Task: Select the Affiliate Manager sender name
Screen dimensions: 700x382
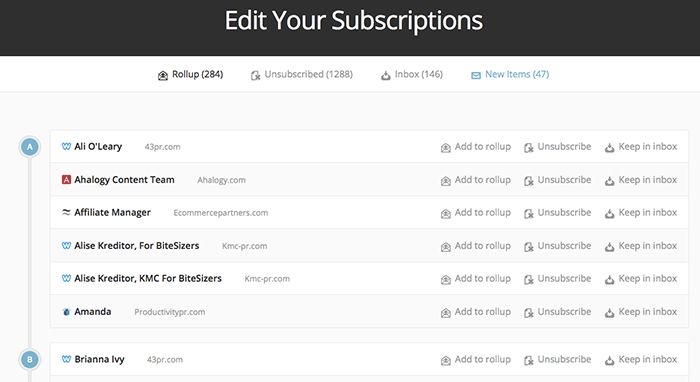Action: (x=112, y=213)
